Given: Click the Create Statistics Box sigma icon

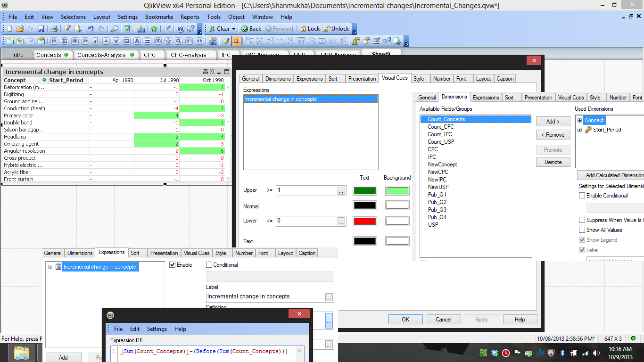Looking at the screenshot, I should pyautogui.click(x=65, y=41).
